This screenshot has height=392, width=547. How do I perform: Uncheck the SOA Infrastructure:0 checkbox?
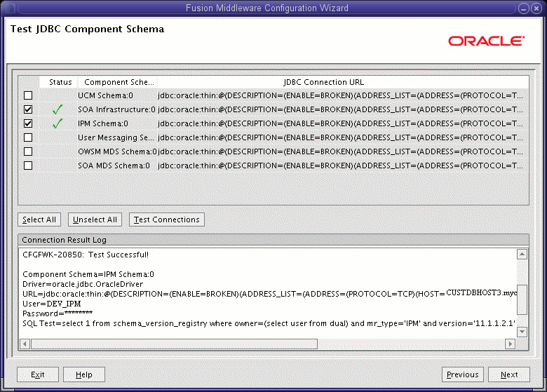(x=28, y=109)
